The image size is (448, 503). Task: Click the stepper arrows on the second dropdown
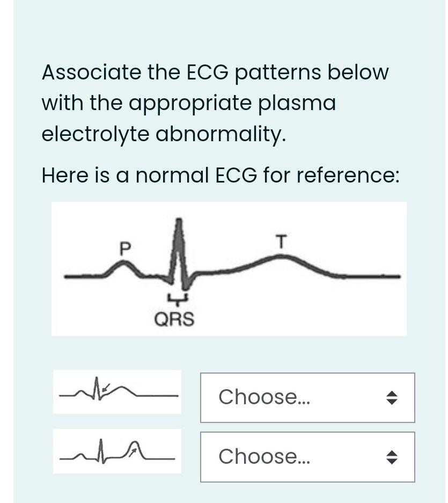pyautogui.click(x=392, y=457)
